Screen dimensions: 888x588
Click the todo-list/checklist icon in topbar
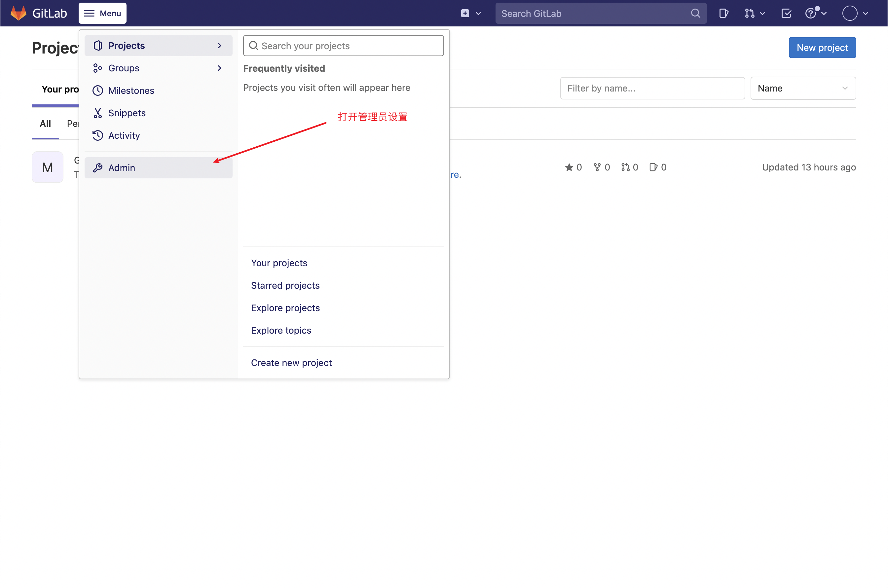[x=785, y=13]
